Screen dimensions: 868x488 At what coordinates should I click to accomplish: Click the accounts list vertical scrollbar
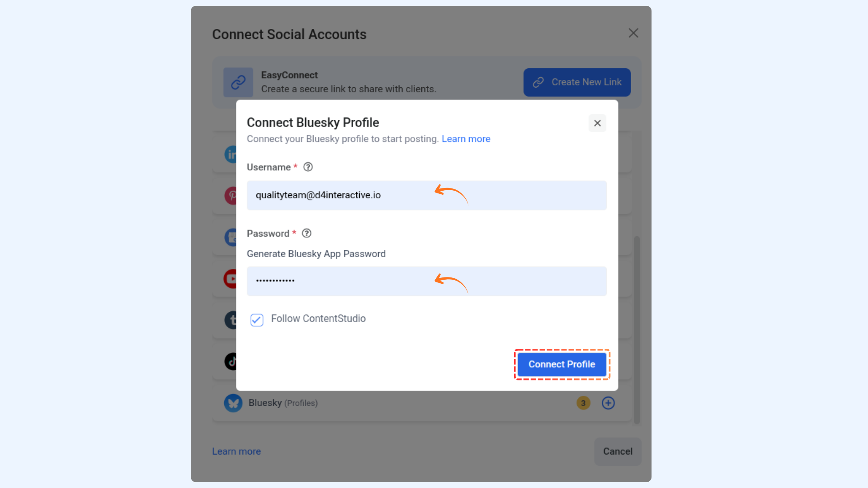click(x=637, y=330)
